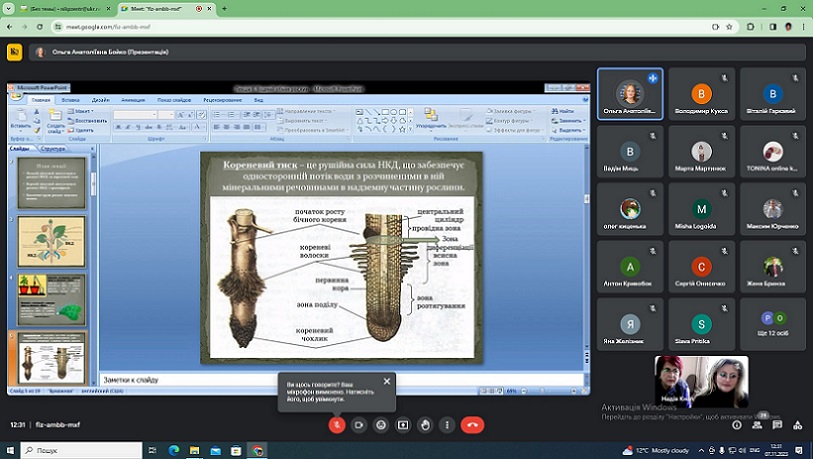This screenshot has width=813, height=459.
Task: Click Восстановить slide reset button
Action: (87, 120)
